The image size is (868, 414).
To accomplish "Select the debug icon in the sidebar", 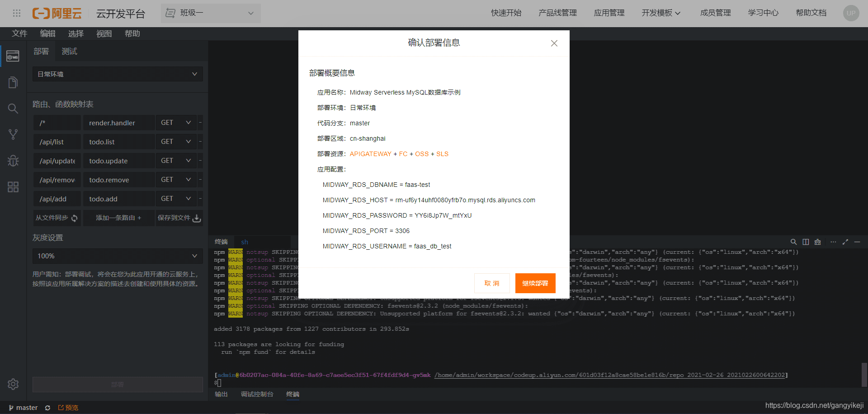I will point(13,161).
